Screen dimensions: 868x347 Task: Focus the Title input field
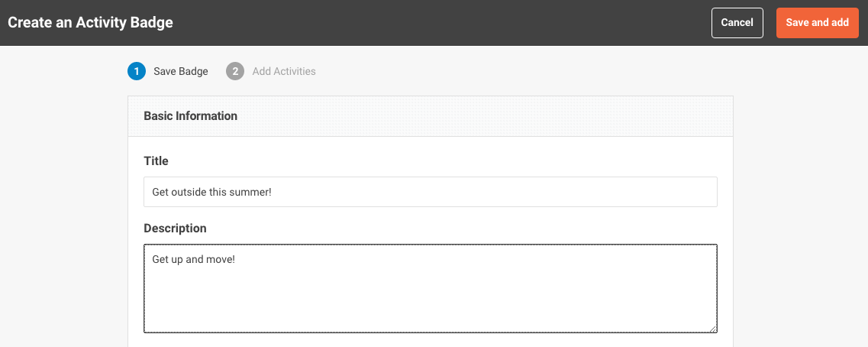point(430,192)
